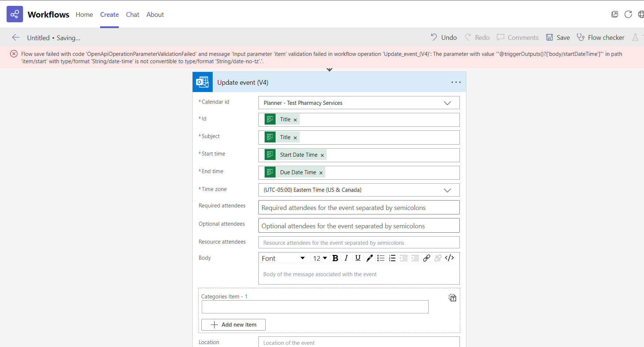This screenshot has width=644, height=347.
Task: Toggle bold formatting
Action: click(335, 258)
